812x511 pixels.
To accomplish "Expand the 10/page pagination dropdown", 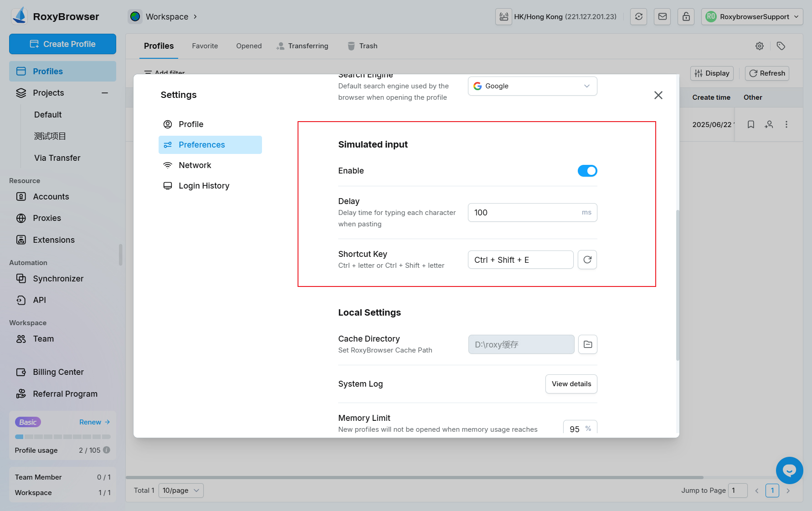I will click(x=181, y=491).
